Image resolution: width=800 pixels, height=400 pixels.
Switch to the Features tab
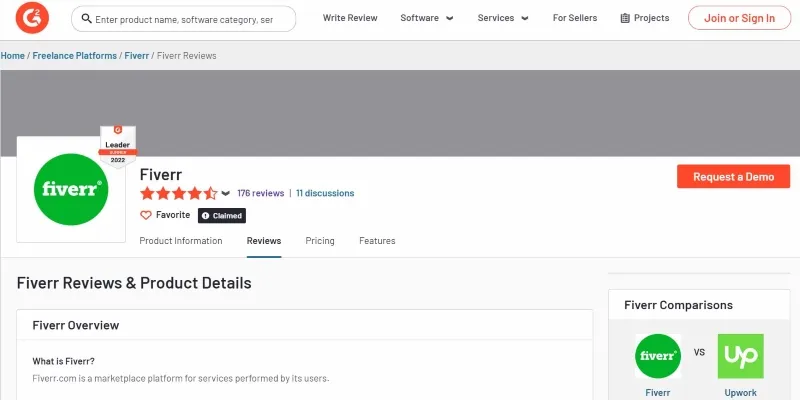(377, 241)
